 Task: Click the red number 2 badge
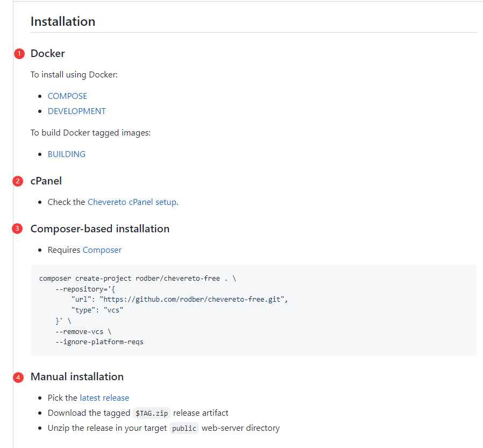[18, 181]
